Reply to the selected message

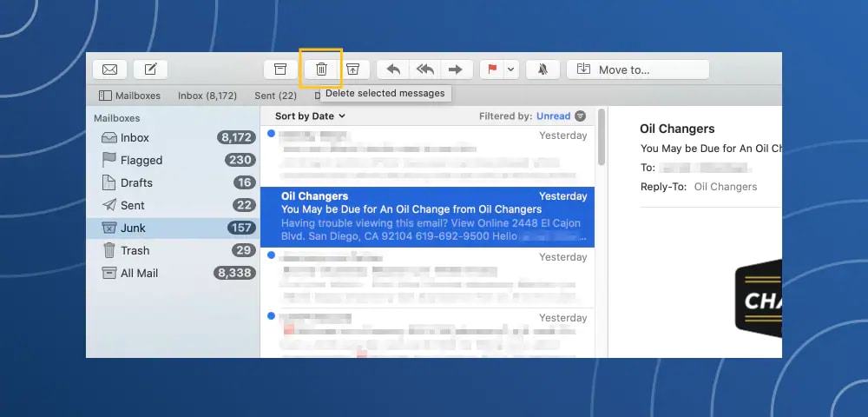tap(393, 69)
